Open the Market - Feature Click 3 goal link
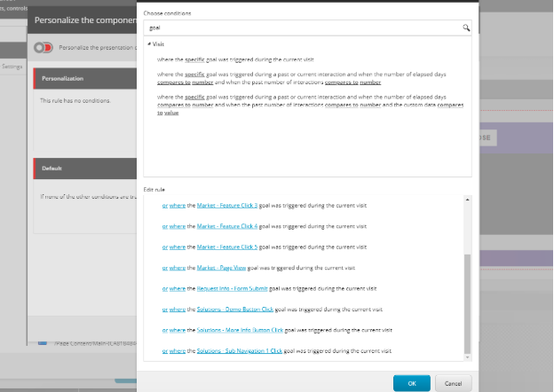 tap(227, 206)
